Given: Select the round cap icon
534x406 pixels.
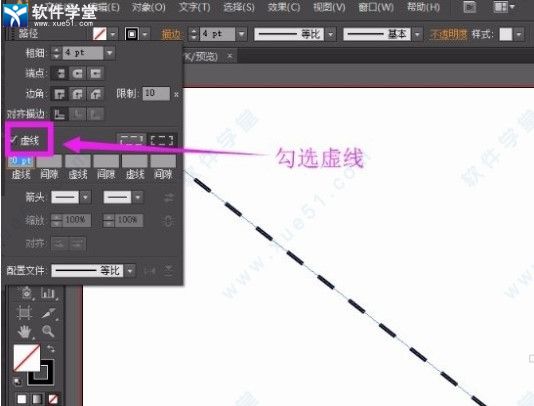Looking at the screenshot, I should (78, 73).
